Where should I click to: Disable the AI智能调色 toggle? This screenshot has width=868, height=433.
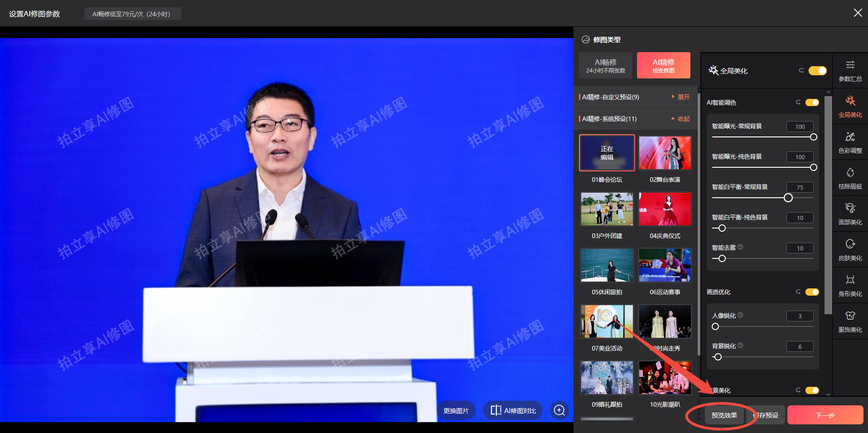point(812,102)
